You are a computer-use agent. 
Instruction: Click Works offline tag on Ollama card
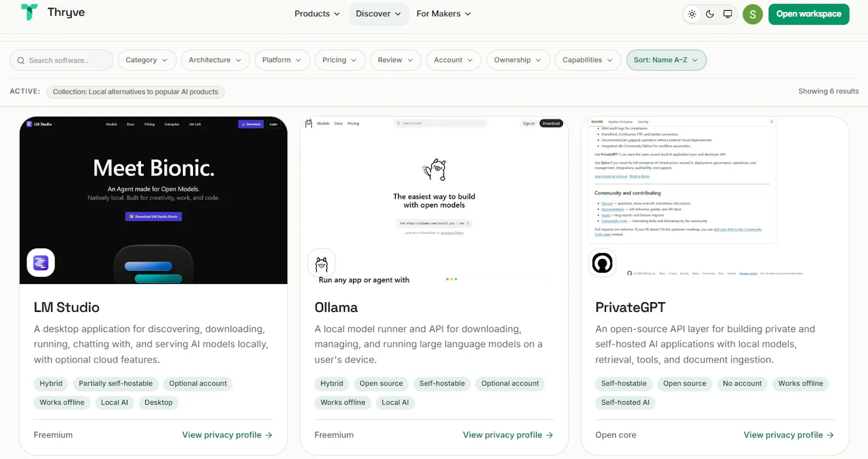click(x=343, y=403)
